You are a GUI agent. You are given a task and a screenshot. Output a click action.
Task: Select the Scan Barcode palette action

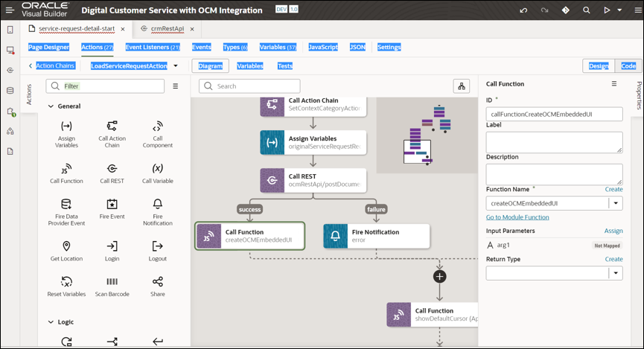point(112,286)
